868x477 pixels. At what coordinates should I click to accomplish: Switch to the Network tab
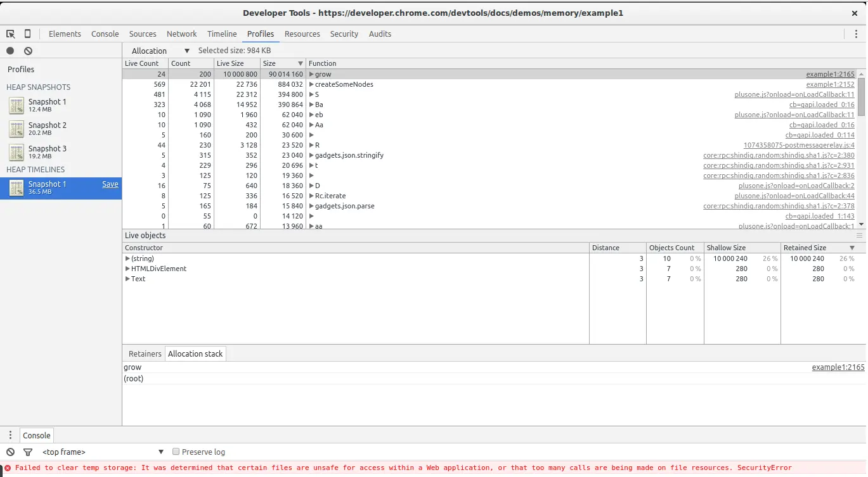[181, 34]
